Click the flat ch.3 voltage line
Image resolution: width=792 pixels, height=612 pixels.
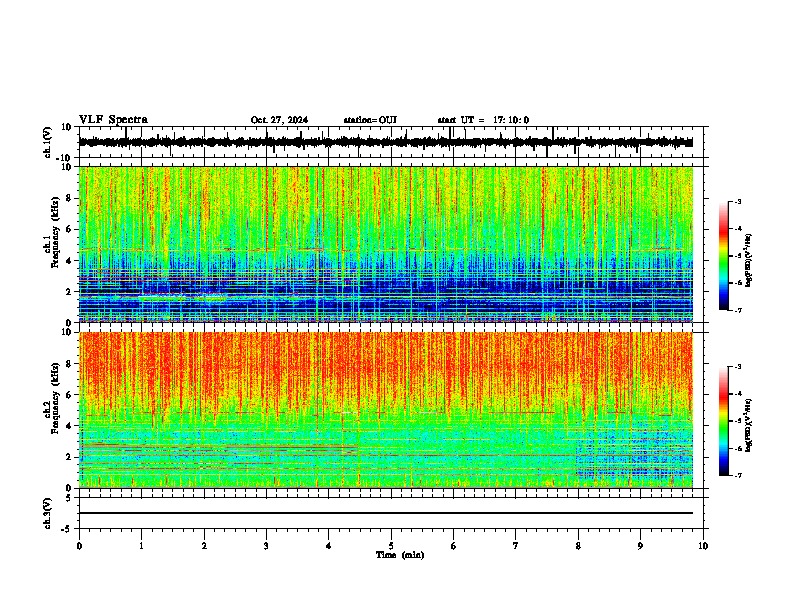coord(385,513)
